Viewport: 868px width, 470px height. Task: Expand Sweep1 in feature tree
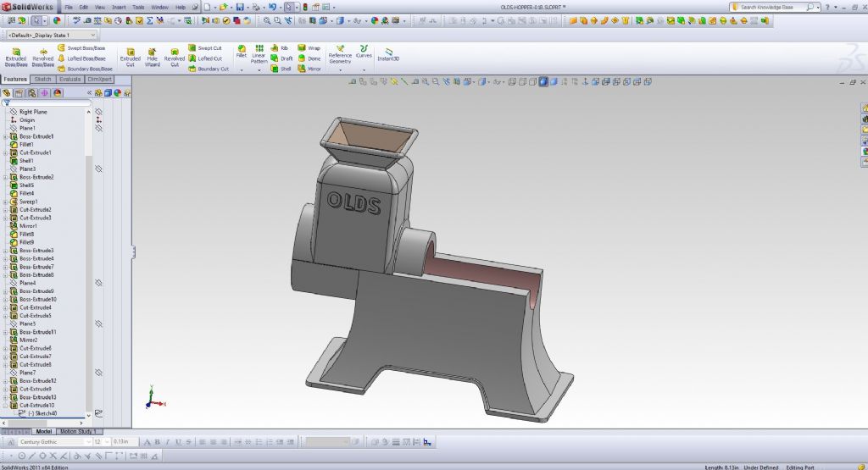tap(6, 202)
